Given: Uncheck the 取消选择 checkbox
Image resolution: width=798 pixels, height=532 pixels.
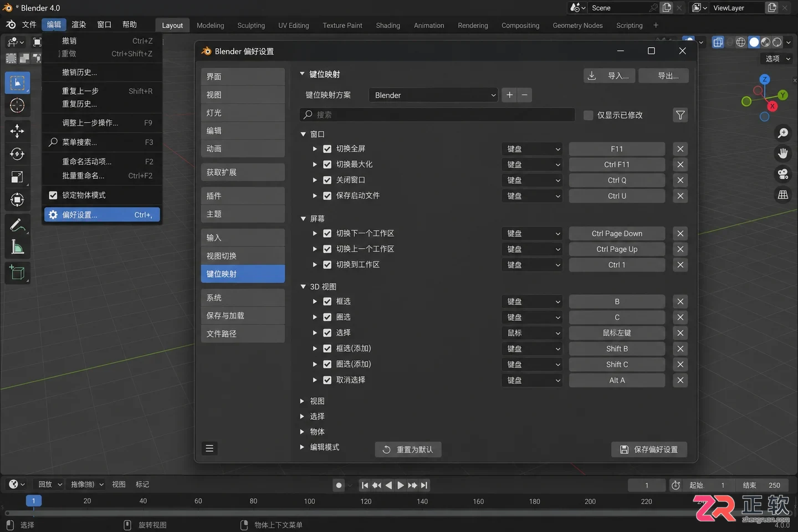Looking at the screenshot, I should pos(327,380).
